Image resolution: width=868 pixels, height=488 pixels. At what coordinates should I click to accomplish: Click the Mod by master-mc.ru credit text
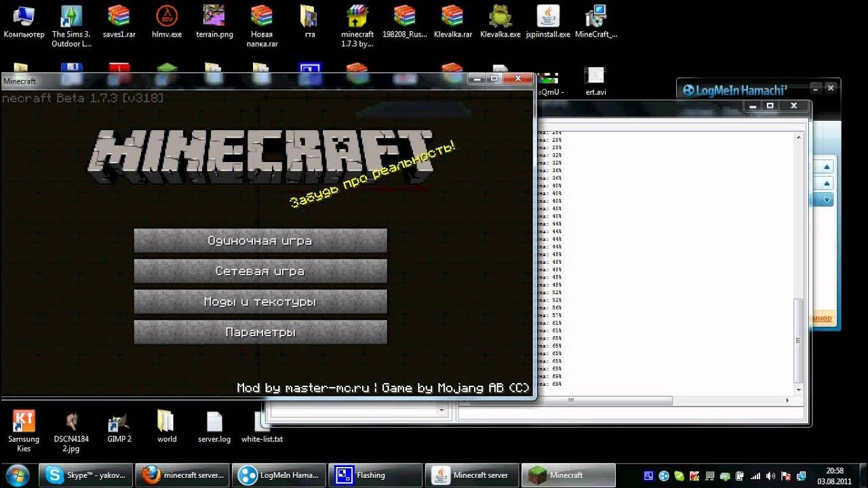pos(303,388)
